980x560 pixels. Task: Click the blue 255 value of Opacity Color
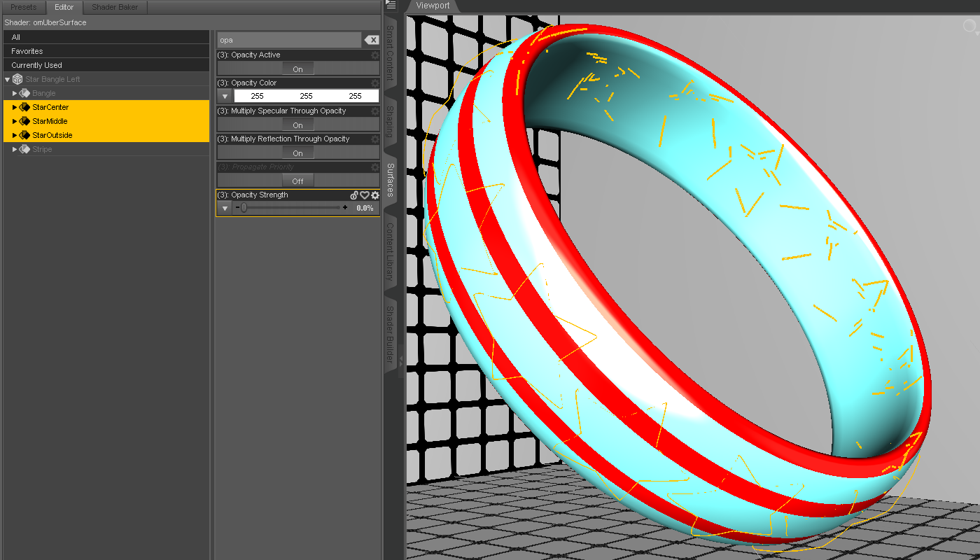coord(355,96)
